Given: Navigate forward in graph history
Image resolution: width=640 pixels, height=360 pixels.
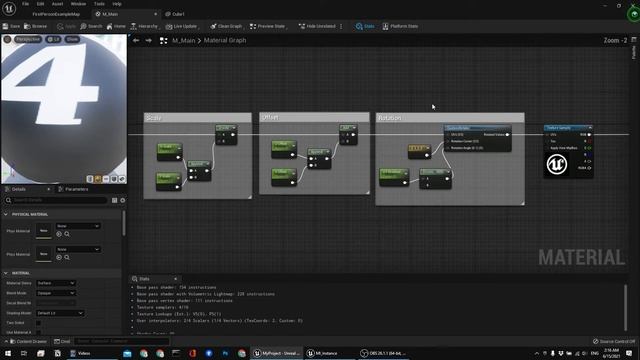Looking at the screenshot, I should [x=149, y=40].
